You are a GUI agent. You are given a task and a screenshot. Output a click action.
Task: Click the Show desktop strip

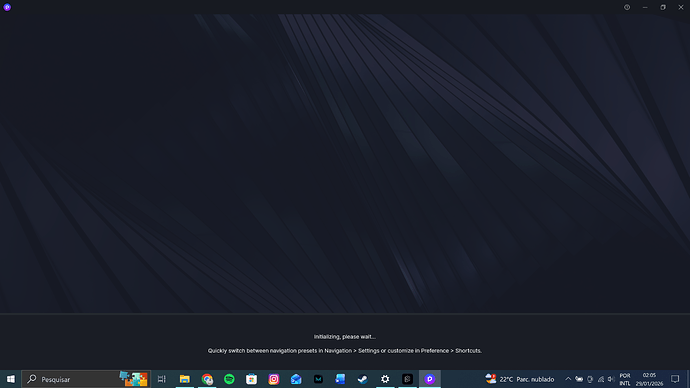tap(688, 379)
